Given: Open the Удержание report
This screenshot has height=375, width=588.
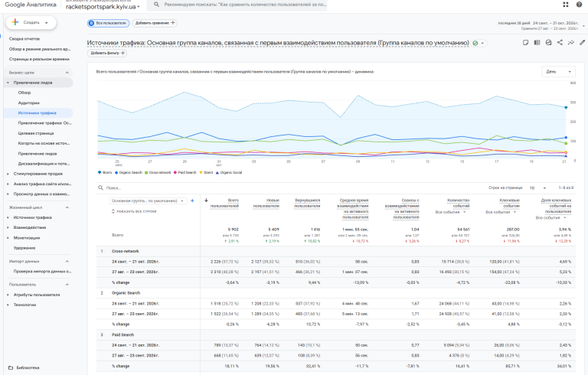Looking at the screenshot, I should (x=24, y=248).
